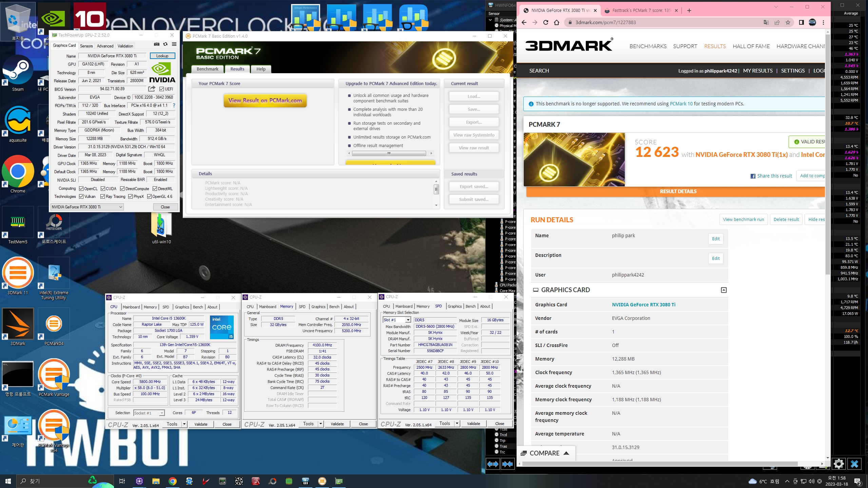Viewport: 868px width, 488px height.
Task: Collapse the Graphics Card section on 3DMark page
Action: coord(724,290)
